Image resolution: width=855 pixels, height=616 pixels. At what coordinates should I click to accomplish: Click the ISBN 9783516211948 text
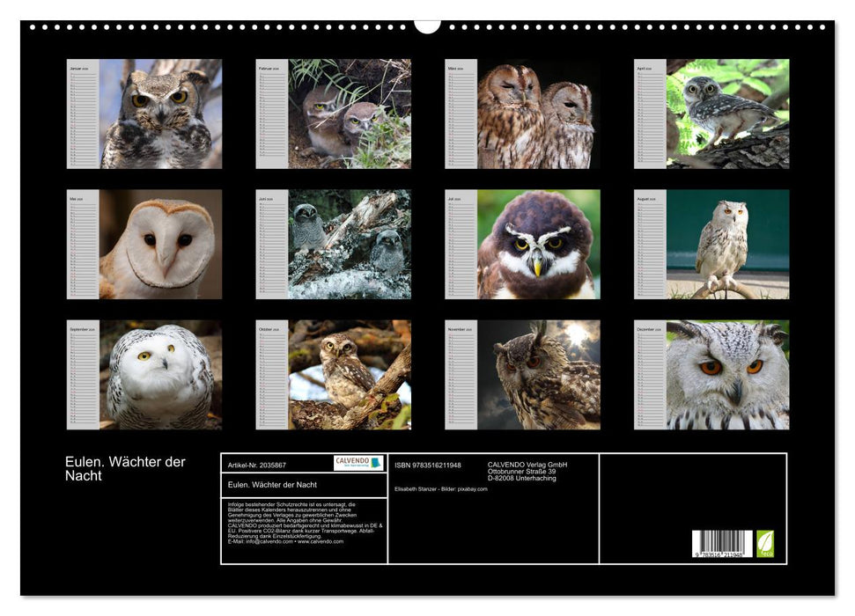tap(428, 464)
